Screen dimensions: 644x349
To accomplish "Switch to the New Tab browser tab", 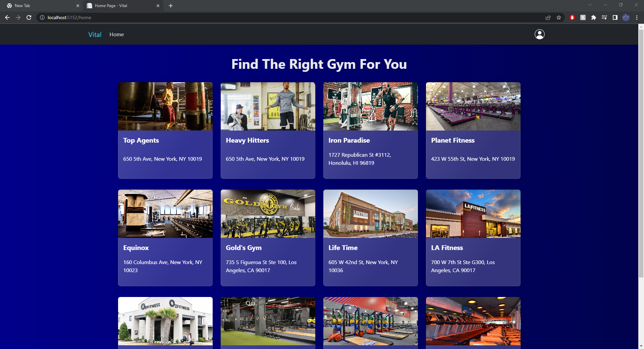I will coord(40,5).
